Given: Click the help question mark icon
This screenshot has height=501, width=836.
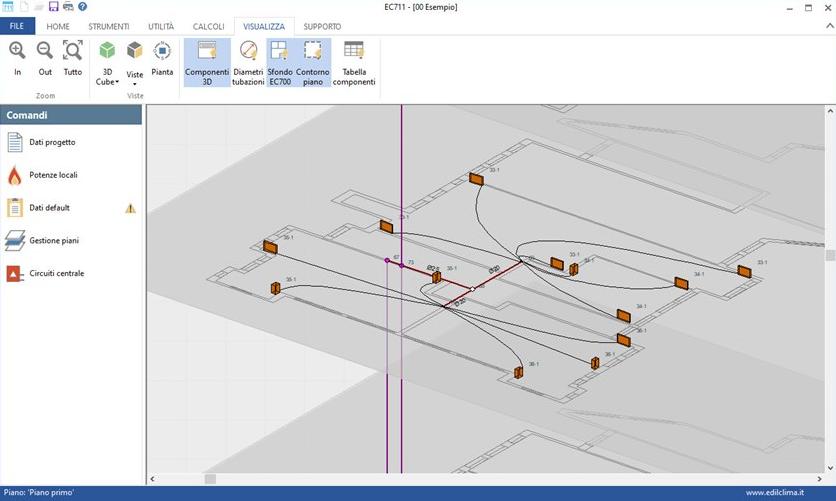Looking at the screenshot, I should (x=82, y=7).
